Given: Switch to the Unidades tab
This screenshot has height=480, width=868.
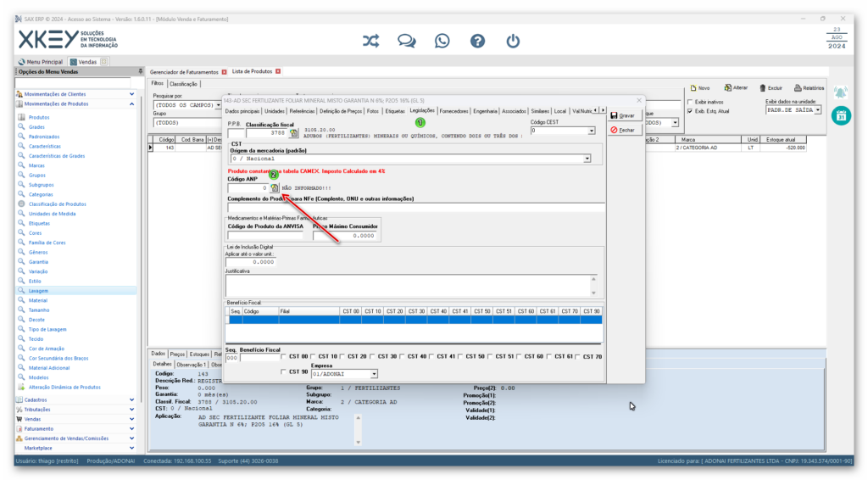Looking at the screenshot, I should click(x=274, y=111).
